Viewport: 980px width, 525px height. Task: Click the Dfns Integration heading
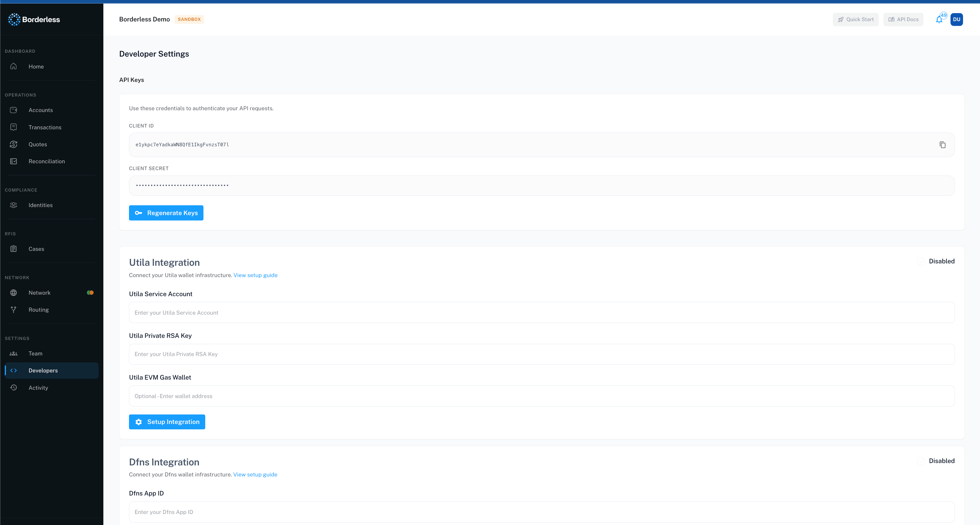[x=164, y=462]
